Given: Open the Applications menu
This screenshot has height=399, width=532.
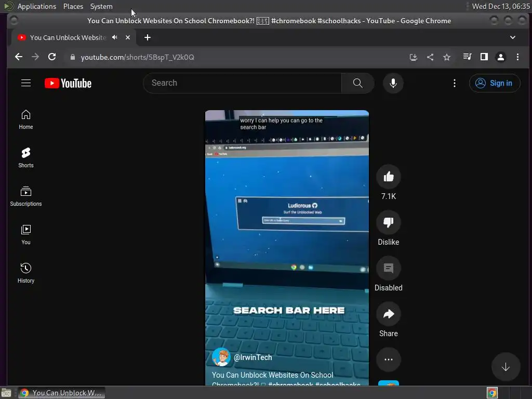Looking at the screenshot, I should [x=37, y=6].
